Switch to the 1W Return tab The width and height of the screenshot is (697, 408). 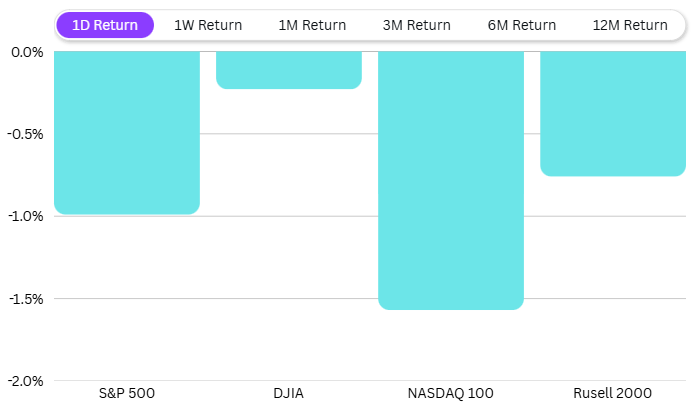(208, 25)
